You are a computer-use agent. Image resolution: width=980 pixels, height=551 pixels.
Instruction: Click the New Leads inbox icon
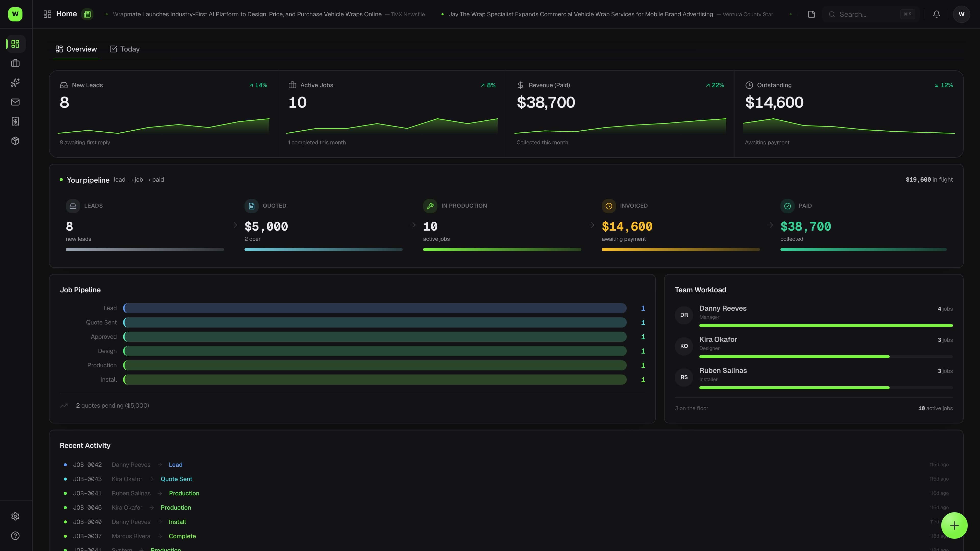pos(64,85)
